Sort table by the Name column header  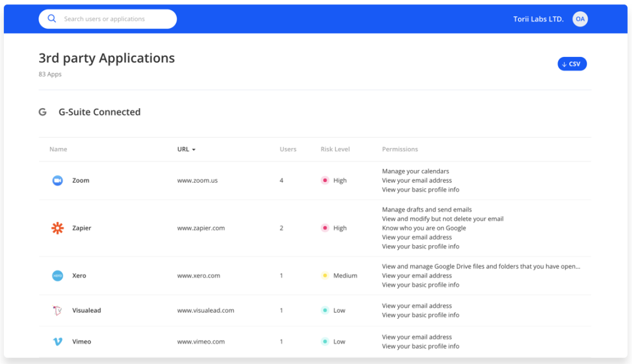click(58, 149)
